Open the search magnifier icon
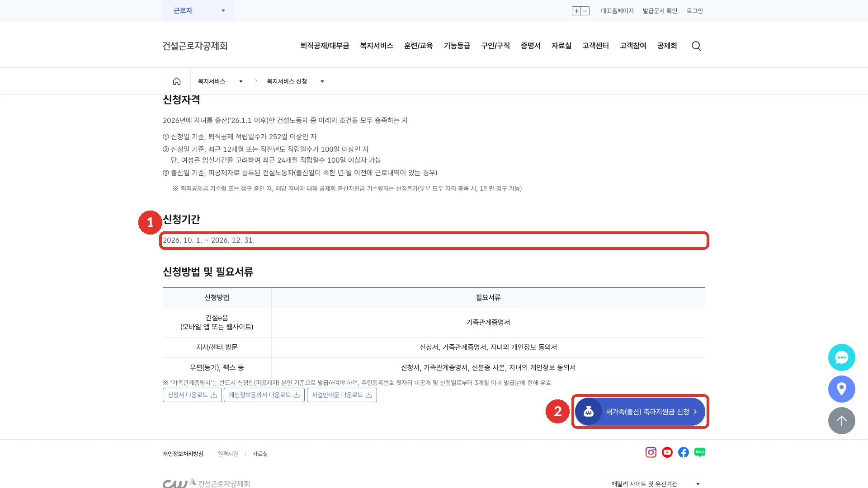This screenshot has height=488, width=868. 696,46
